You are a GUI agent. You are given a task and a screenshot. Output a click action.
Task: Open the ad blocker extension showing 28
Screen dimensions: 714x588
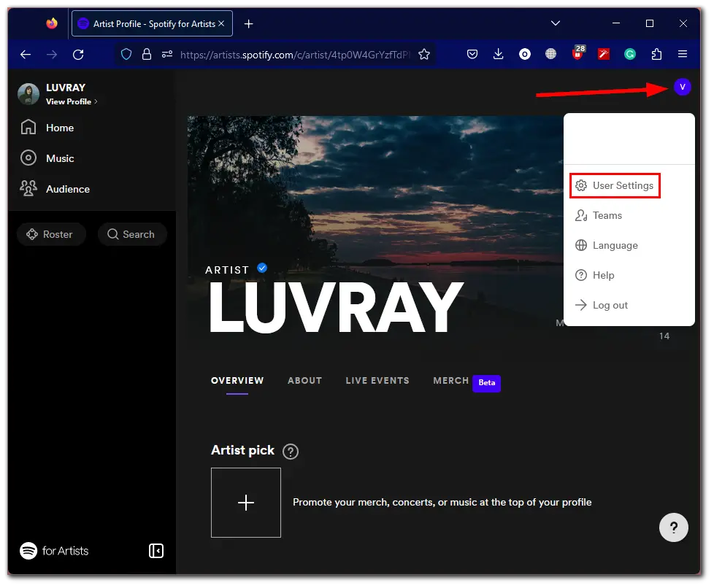pyautogui.click(x=578, y=53)
